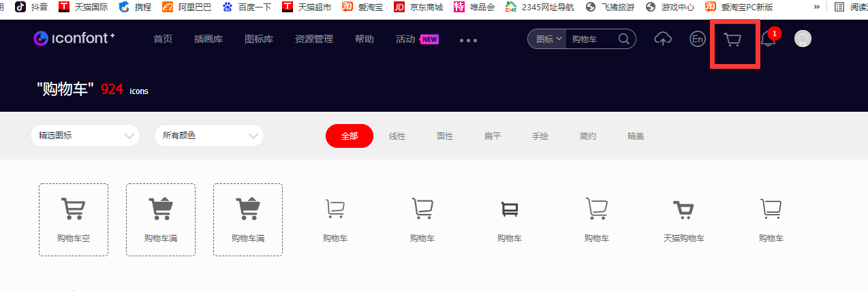Filter by 简约 style
Image resolution: width=868 pixels, height=291 pixels.
point(588,136)
